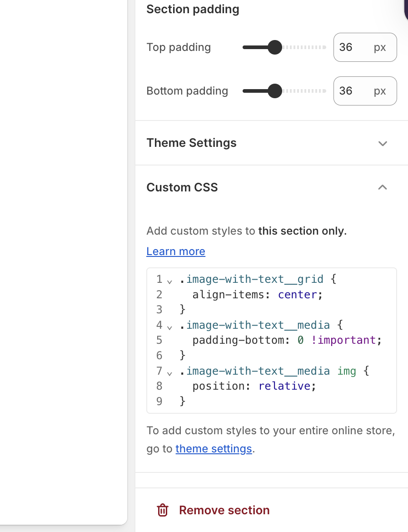Expand the Theme Settings chevron
Viewport: 408px width, 532px height.
coord(383,143)
